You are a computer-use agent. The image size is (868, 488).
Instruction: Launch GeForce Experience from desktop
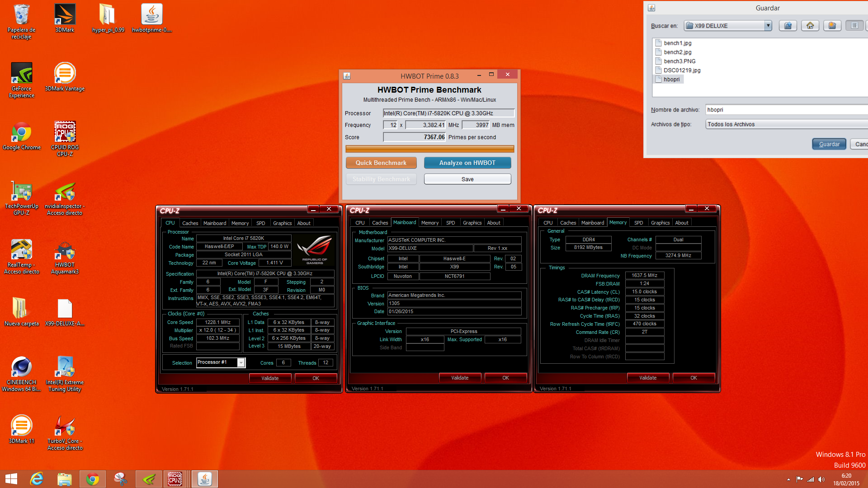tap(21, 80)
